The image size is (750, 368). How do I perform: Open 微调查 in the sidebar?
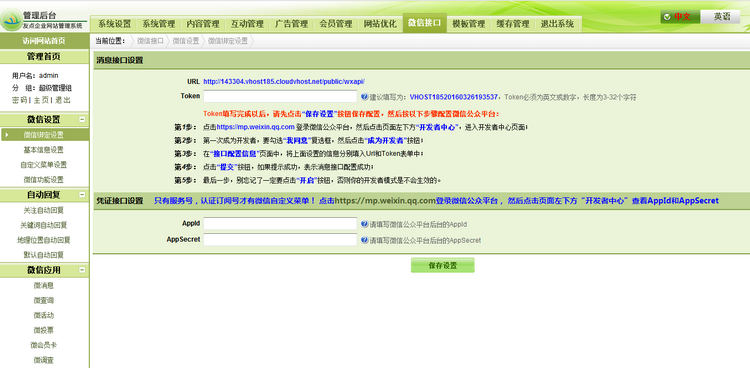(x=44, y=360)
